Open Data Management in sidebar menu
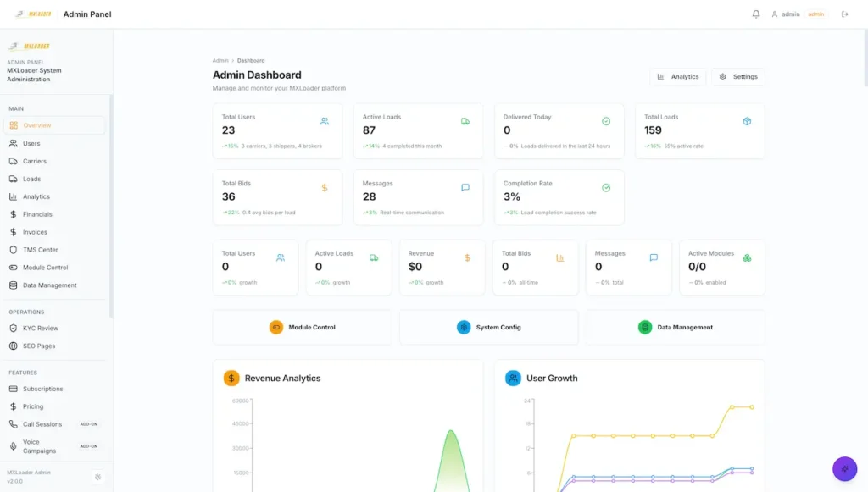Screen dimensions: 868x492 (x=54, y=285)
